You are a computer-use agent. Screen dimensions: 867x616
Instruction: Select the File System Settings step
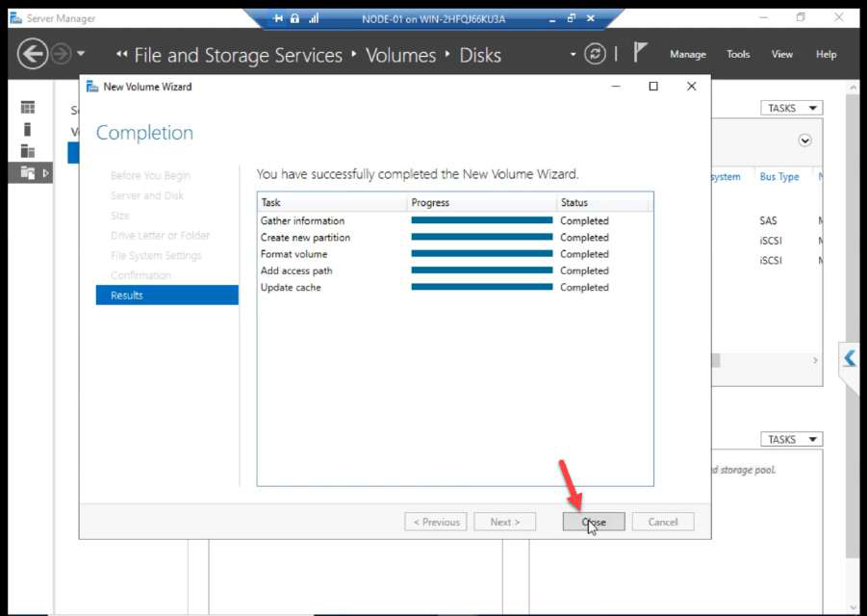pos(156,255)
